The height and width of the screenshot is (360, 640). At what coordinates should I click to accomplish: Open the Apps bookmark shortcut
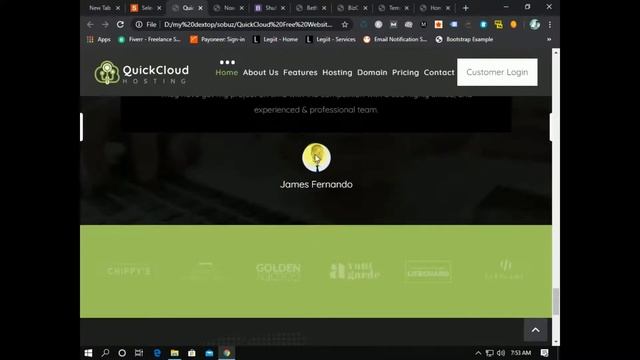coord(99,39)
